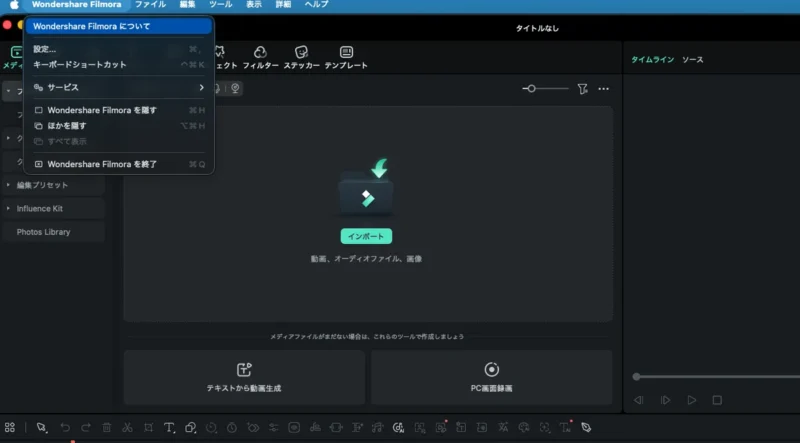800x443 pixels.
Task: Click the テキストから動画生成 icon
Action: (x=244, y=370)
